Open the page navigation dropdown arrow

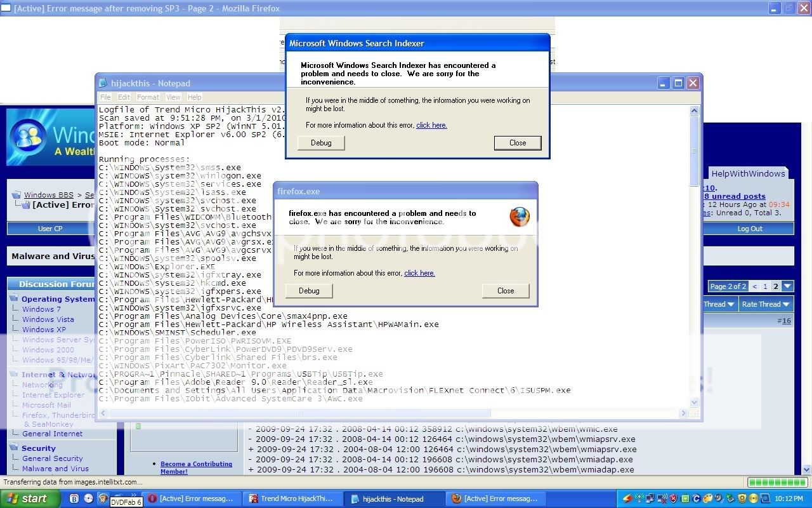[x=787, y=286]
